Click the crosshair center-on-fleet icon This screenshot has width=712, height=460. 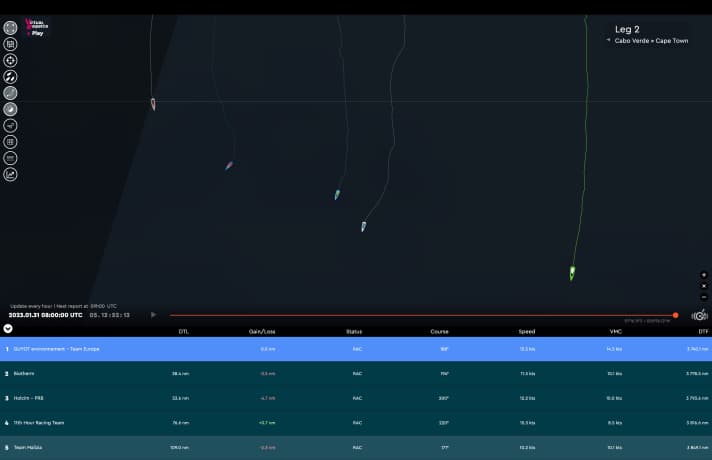click(x=10, y=60)
